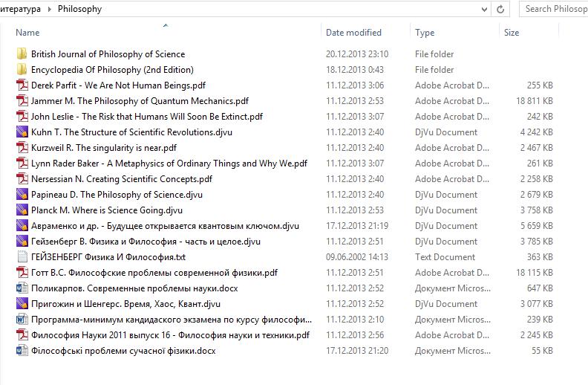Select Авраменко и др. Будущее открывается file name
The height and width of the screenshot is (385, 588).
(x=165, y=226)
